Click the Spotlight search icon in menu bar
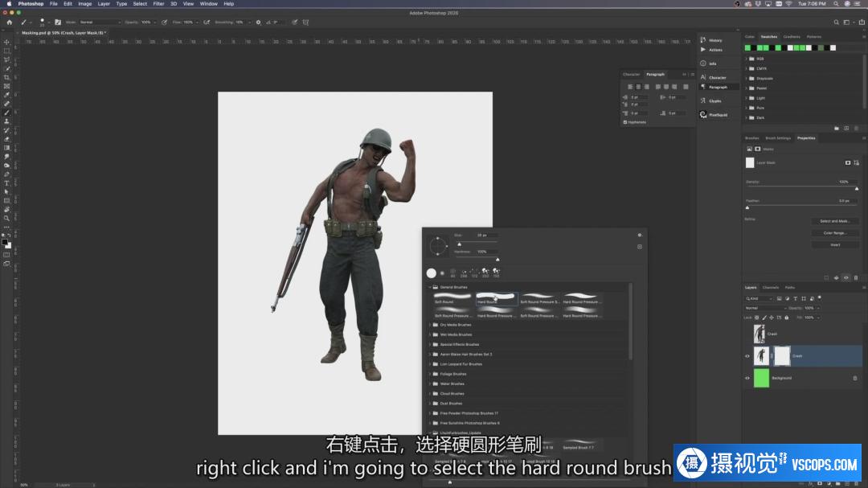 836,4
